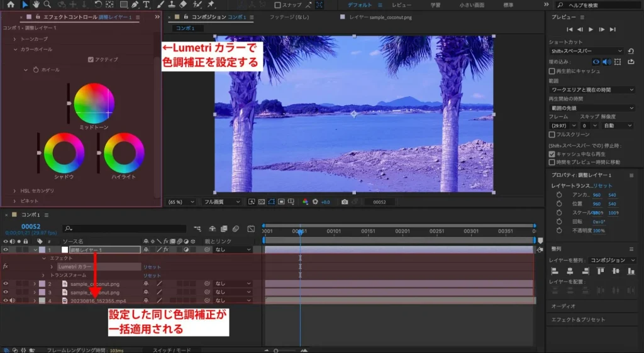The width and height of the screenshot is (644, 353).
Task: Select the Eraser tool
Action: click(183, 4)
